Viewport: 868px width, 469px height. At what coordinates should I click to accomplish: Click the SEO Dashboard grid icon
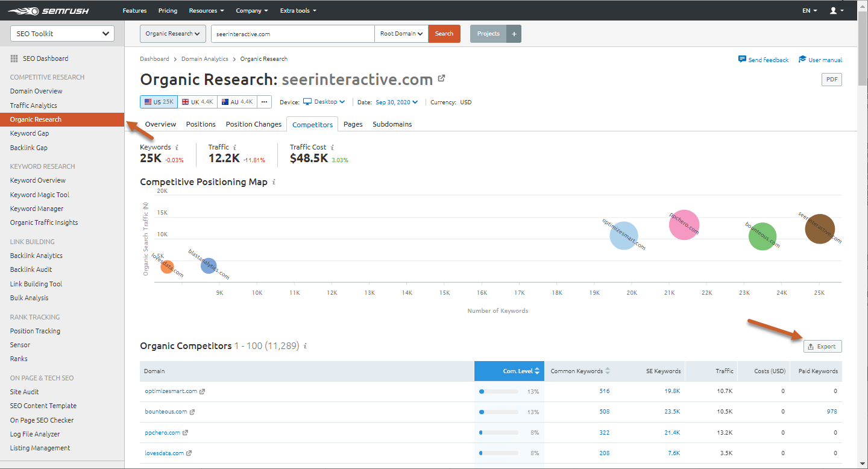[14, 58]
